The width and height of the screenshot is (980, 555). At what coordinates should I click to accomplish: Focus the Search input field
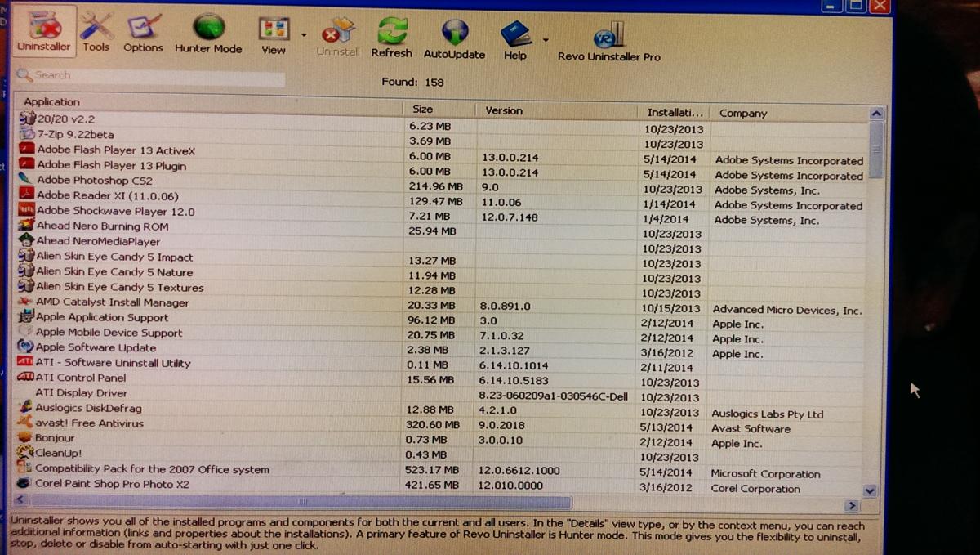150,77
